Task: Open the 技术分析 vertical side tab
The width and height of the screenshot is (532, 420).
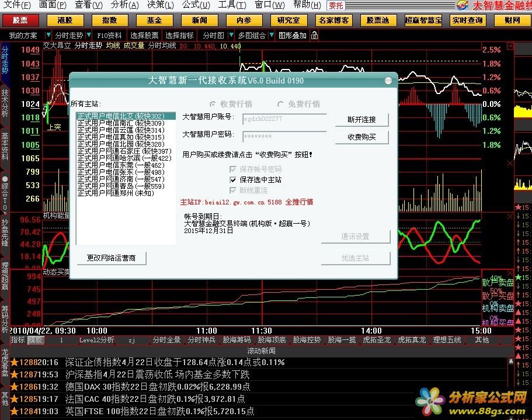Action: pos(5,103)
